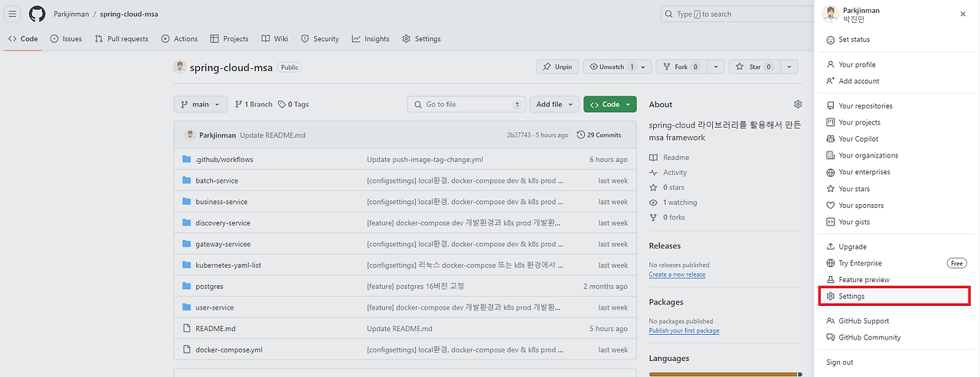
Task: Expand the main branch selector dropdown
Action: point(201,104)
